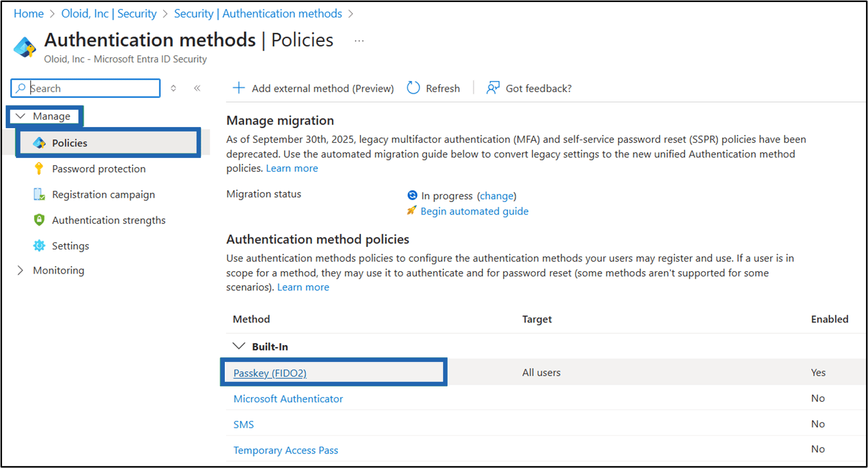This screenshot has height=468, width=868.
Task: Click the Policies diamond icon in sidebar
Action: pos(39,143)
